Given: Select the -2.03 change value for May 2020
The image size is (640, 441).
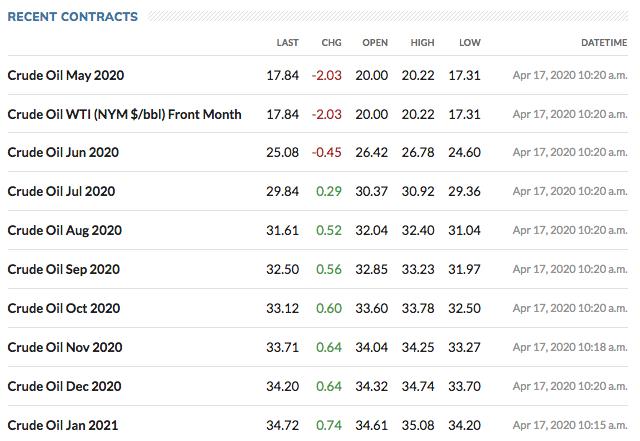Looking at the screenshot, I should pos(327,76).
